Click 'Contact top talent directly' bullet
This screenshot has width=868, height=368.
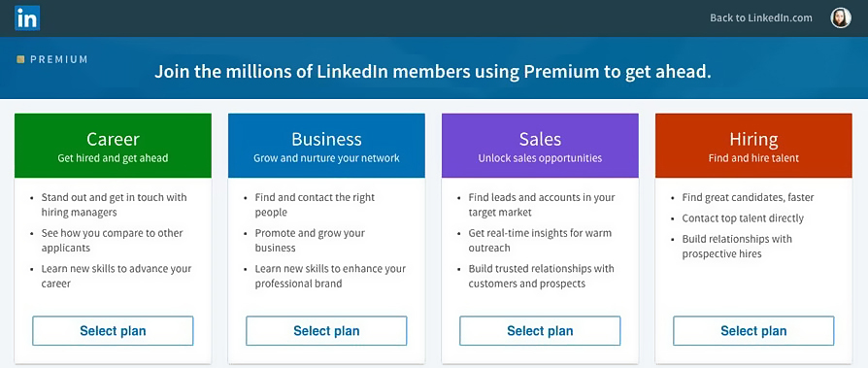[x=743, y=218]
